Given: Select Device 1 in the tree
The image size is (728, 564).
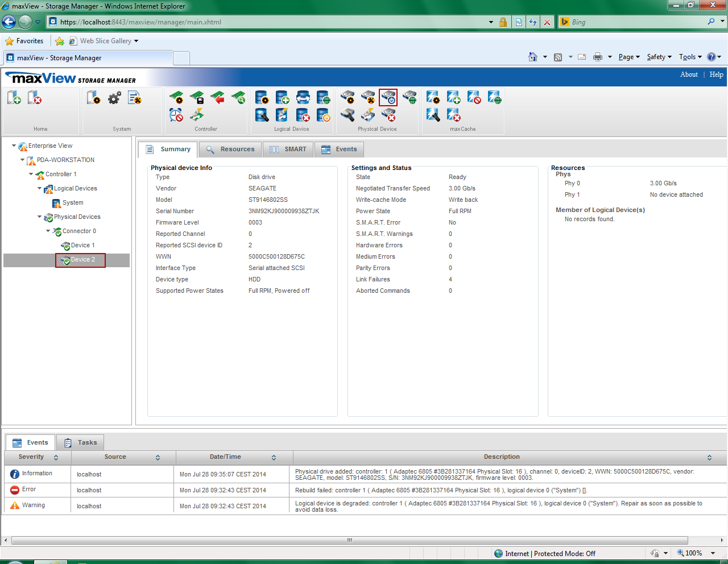Looking at the screenshot, I should click(82, 246).
